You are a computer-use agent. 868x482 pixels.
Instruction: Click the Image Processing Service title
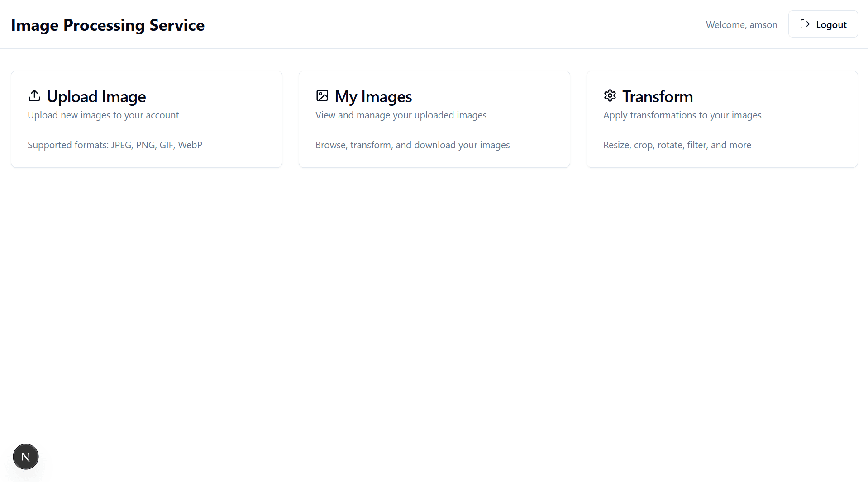[108, 25]
